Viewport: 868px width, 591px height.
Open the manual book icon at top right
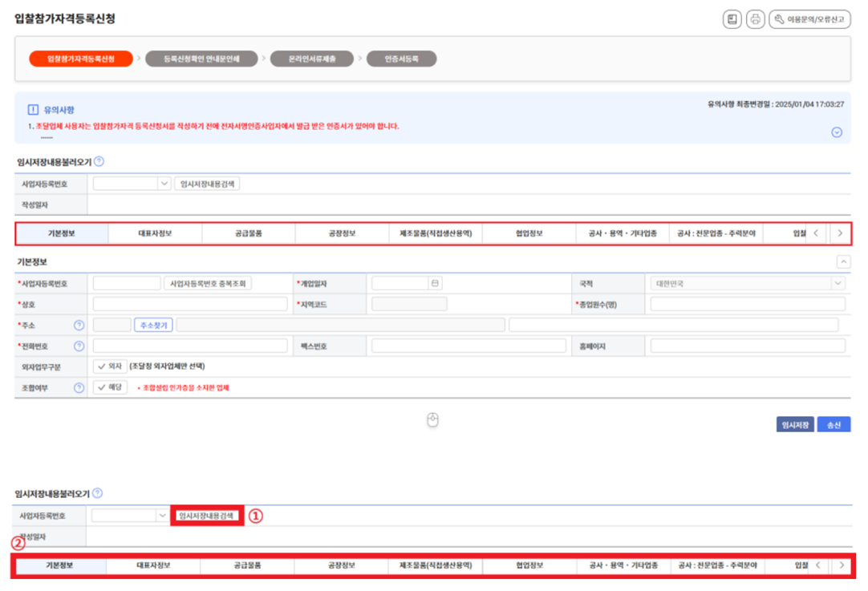tap(732, 19)
